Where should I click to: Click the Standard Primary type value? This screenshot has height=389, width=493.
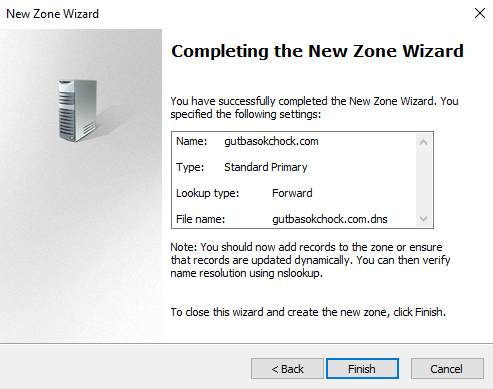pyautogui.click(x=266, y=167)
